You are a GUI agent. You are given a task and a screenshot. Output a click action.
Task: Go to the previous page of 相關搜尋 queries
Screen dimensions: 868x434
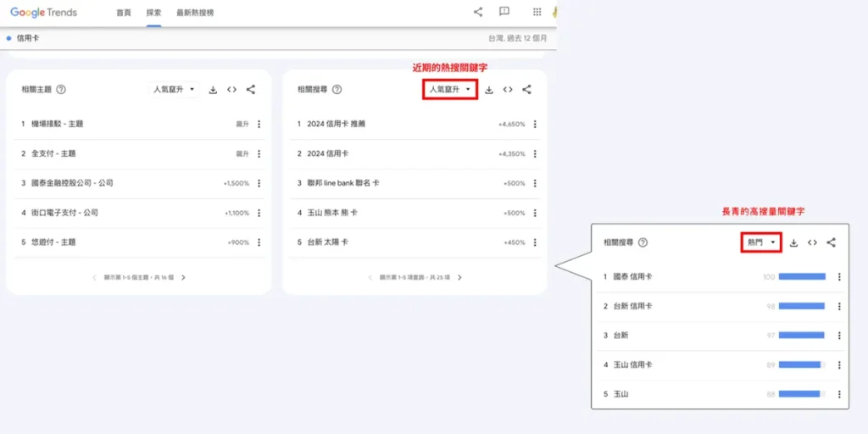(x=370, y=277)
